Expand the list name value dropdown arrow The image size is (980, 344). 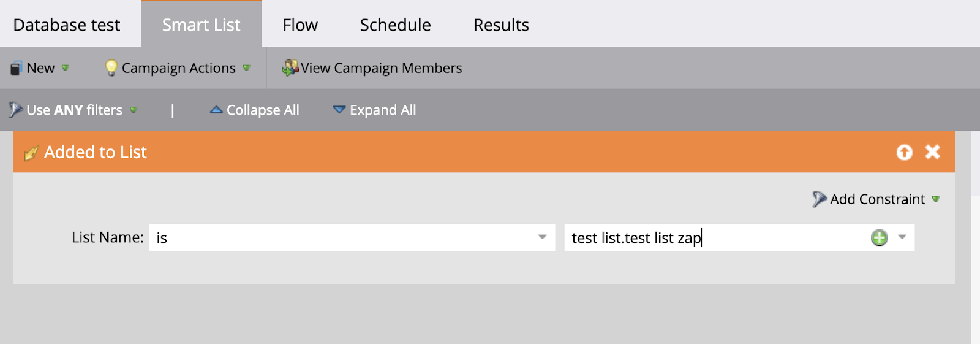point(902,237)
